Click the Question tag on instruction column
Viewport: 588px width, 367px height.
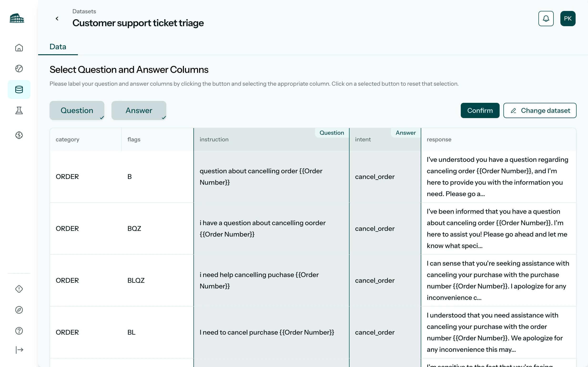pos(332,133)
